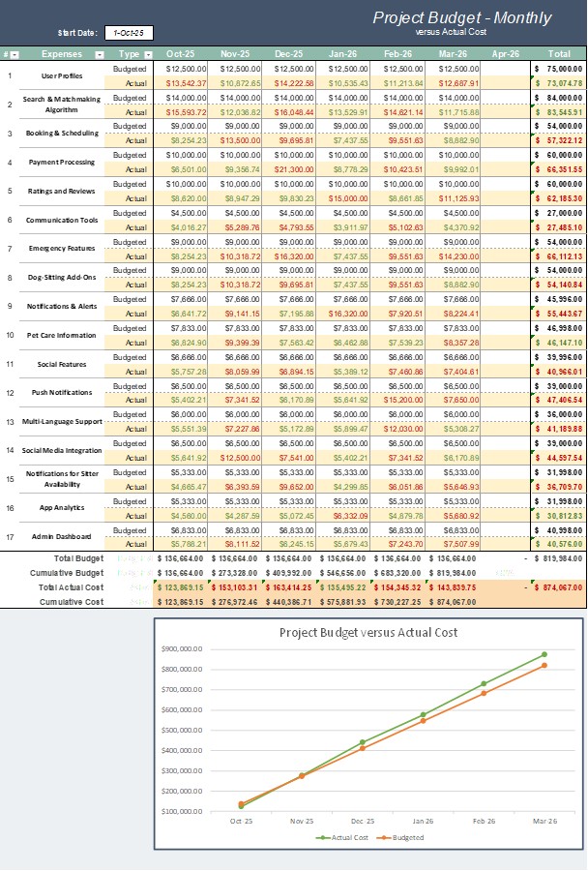Select the Total column header
Viewport: 588px width, 871px height.
click(558, 54)
